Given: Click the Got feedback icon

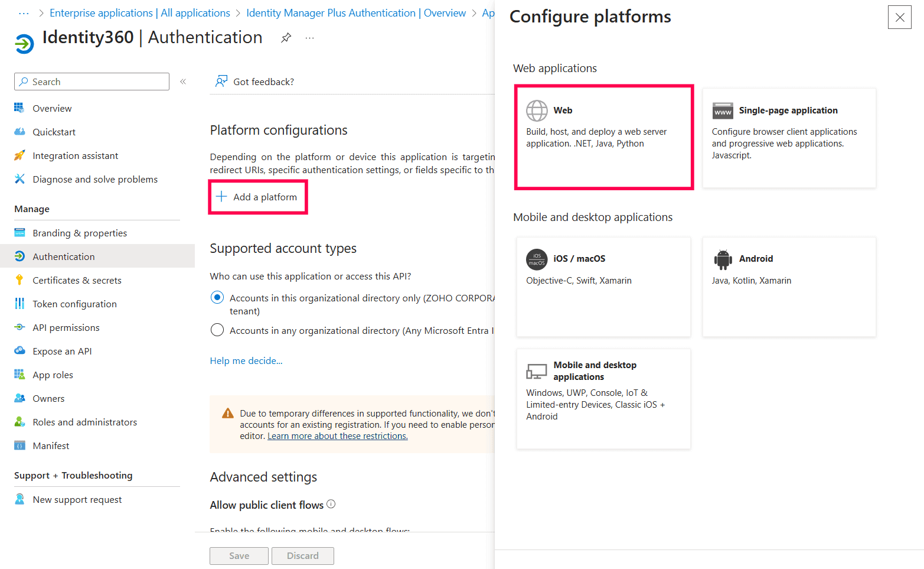Looking at the screenshot, I should point(221,81).
